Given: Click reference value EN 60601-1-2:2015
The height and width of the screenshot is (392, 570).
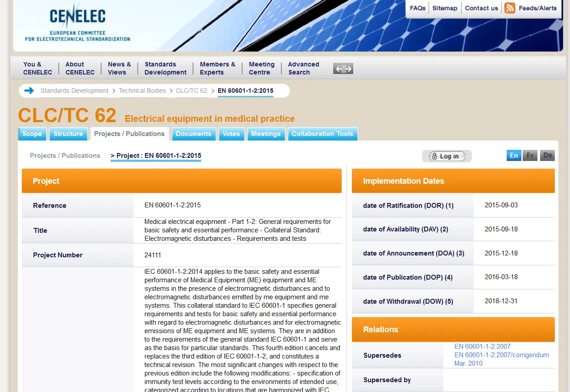Looking at the screenshot, I should tap(173, 205).
